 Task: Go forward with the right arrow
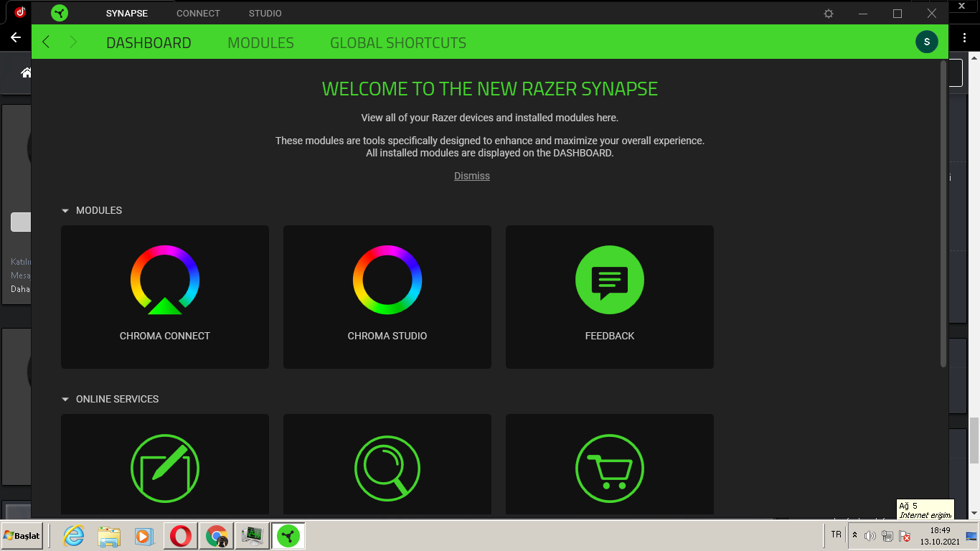click(x=73, y=42)
